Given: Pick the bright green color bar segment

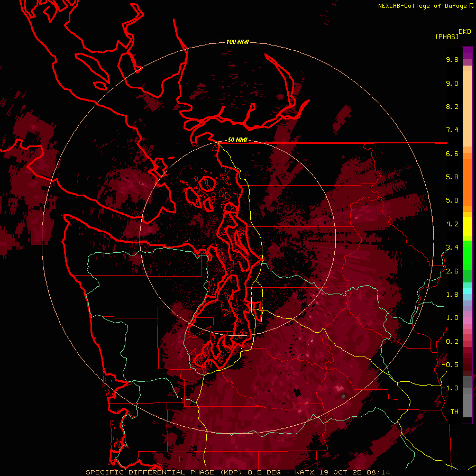Looking at the screenshot, I should coord(467,255).
